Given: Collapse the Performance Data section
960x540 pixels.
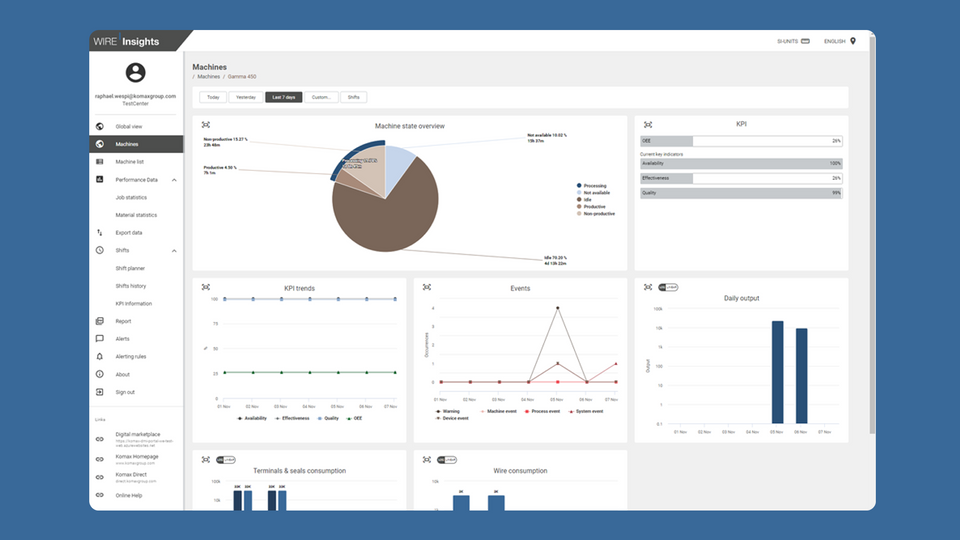Looking at the screenshot, I should 174,180.
